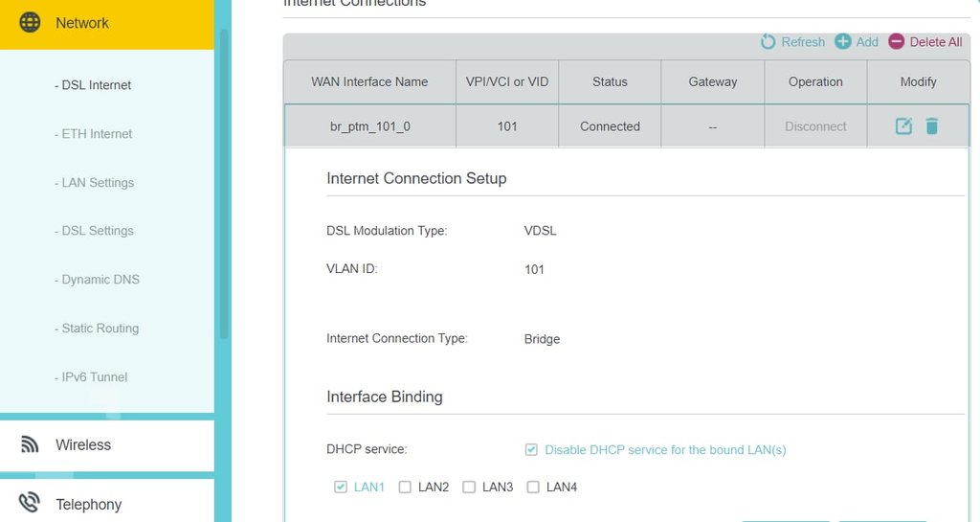Check the LAN3 binding box
This screenshot has width=980, height=522.
tap(469, 487)
